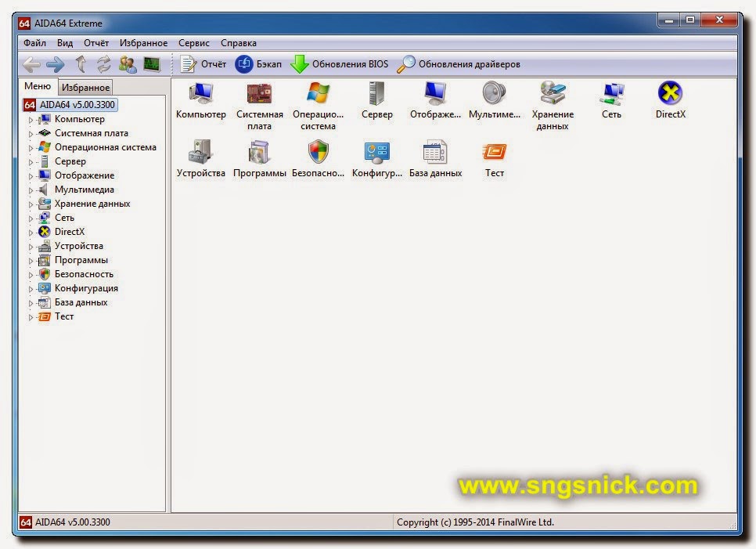Expand the Отображение tree node
Screen dimensions: 756x549
(31, 176)
